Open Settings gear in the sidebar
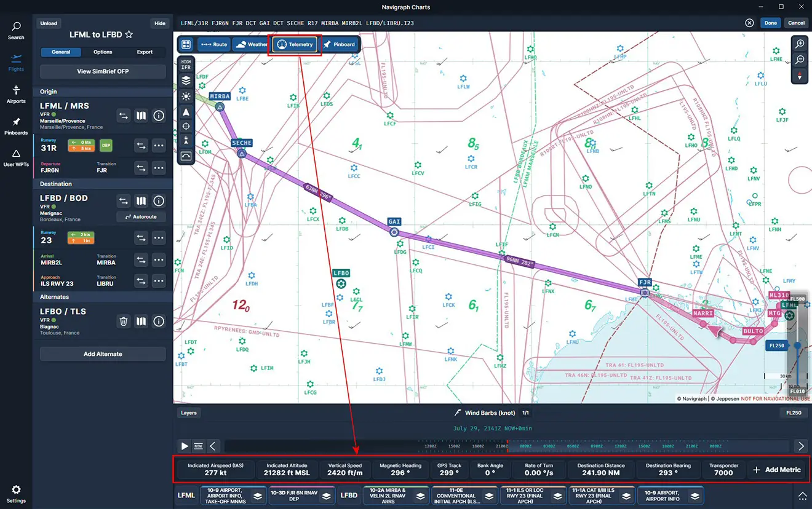Image resolution: width=812 pixels, height=509 pixels. click(x=16, y=494)
